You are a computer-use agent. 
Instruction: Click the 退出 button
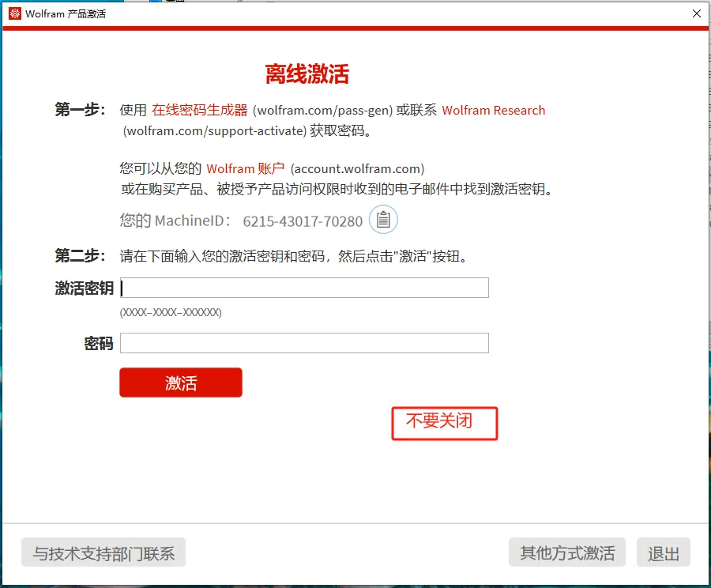664,552
